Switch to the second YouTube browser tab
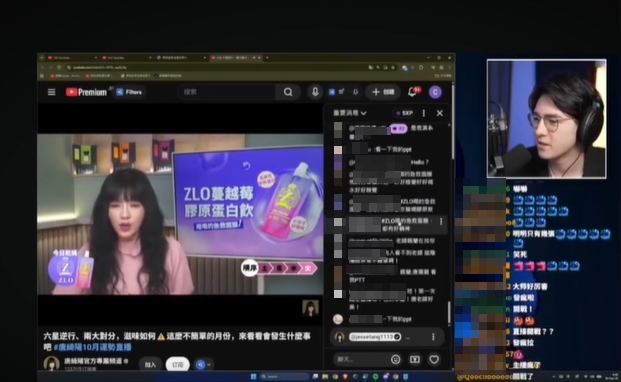This screenshot has width=621, height=382. (126, 58)
